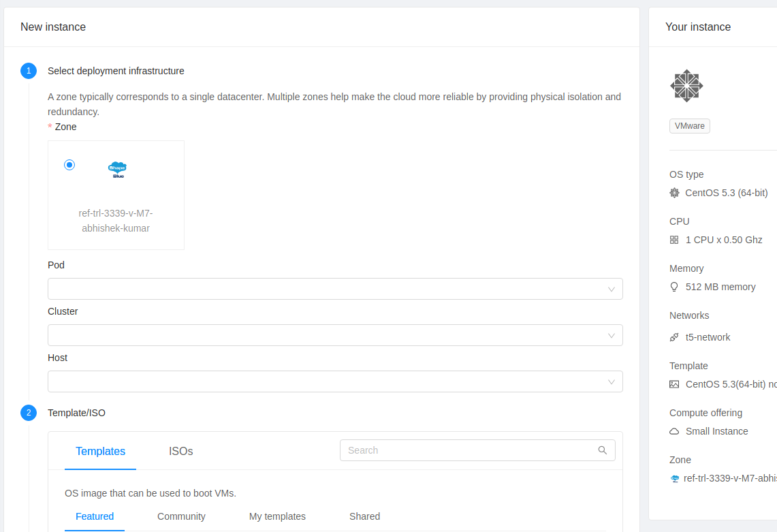Click the 'Your instance' heading
Viewport: 777px width, 532px height.
tap(698, 27)
